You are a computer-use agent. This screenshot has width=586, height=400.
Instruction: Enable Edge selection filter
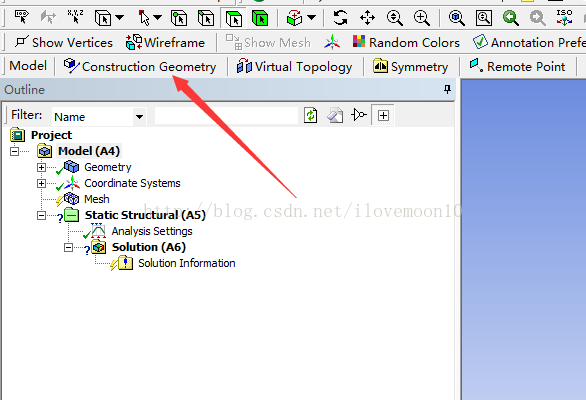206,18
